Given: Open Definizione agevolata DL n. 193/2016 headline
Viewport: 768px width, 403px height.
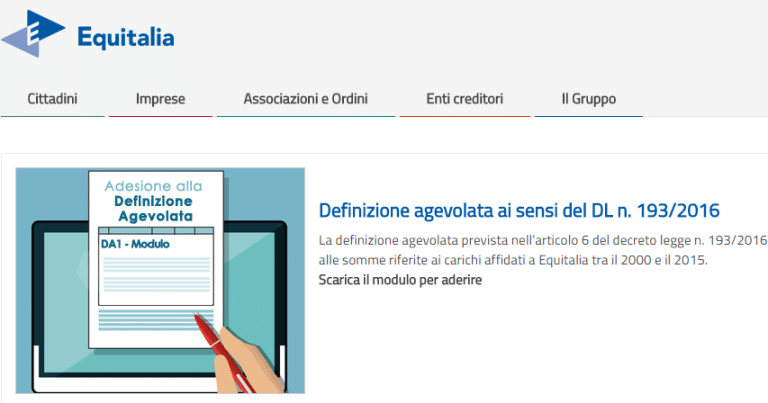Looking at the screenshot, I should pos(519,211).
